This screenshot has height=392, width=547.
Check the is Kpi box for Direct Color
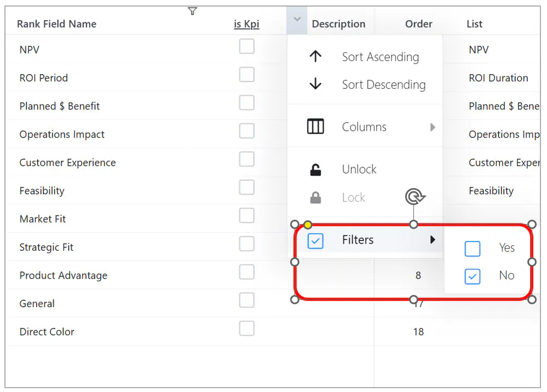click(247, 329)
